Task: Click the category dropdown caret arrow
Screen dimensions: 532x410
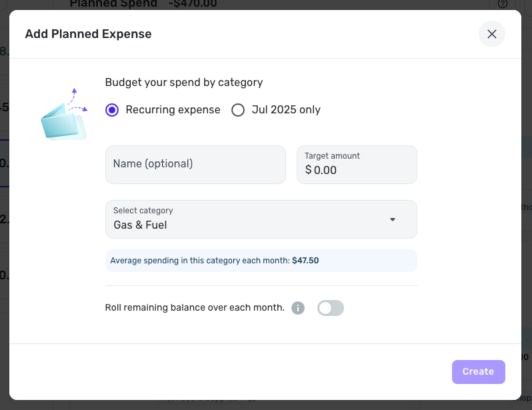Action: click(393, 219)
